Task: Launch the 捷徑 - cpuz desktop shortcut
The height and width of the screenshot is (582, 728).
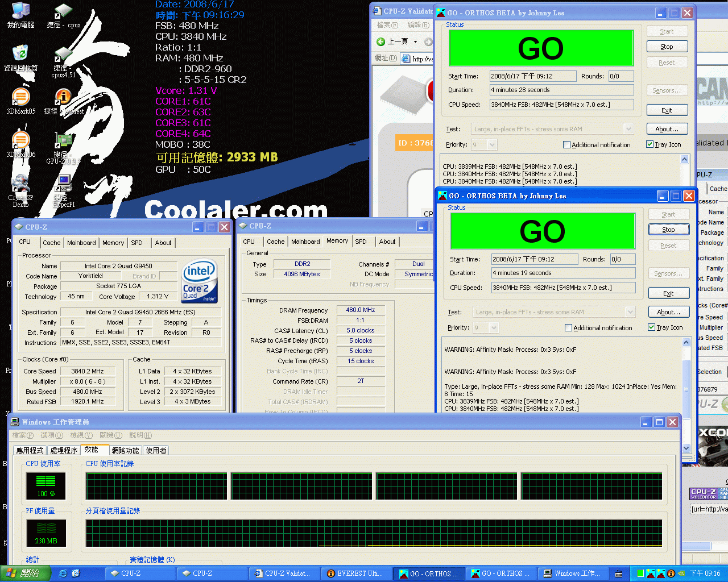Action: [63, 15]
